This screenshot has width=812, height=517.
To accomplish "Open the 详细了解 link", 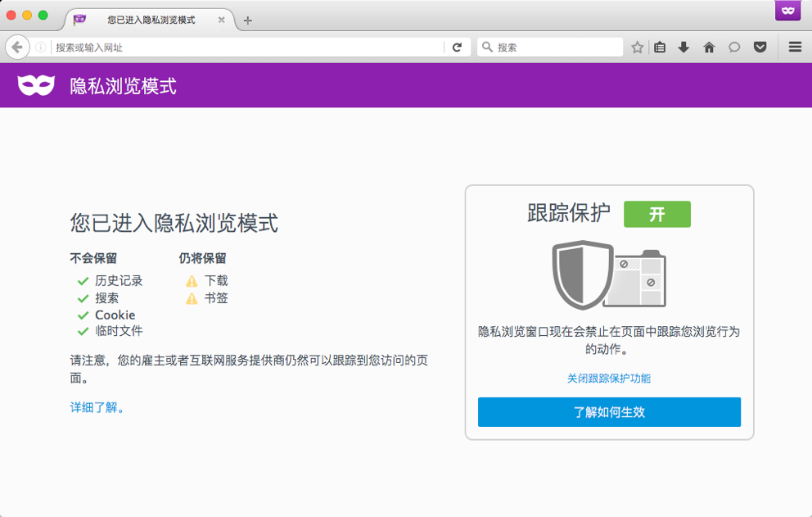I will pyautogui.click(x=97, y=407).
